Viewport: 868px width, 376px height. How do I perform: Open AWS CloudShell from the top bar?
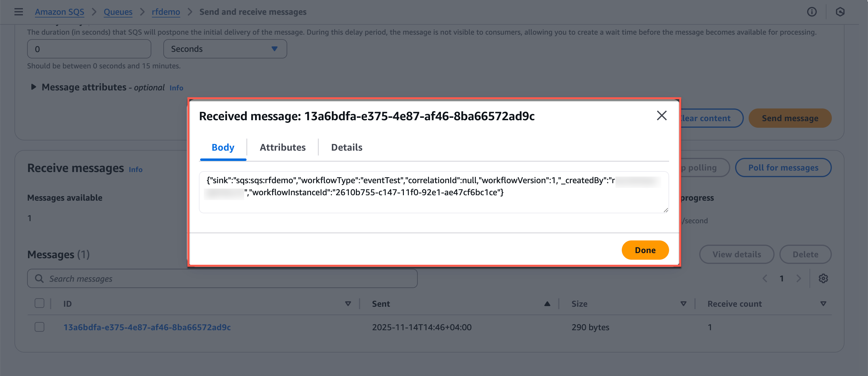point(840,11)
